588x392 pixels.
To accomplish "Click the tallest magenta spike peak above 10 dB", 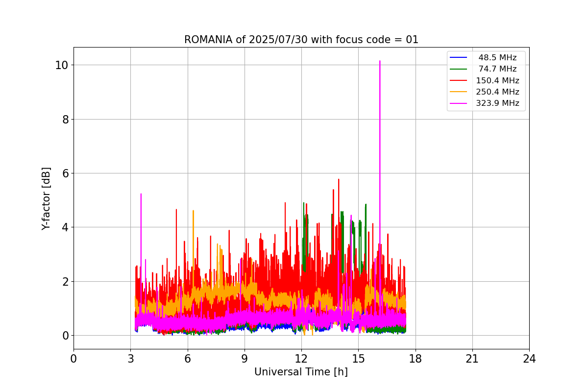I will (x=380, y=62).
